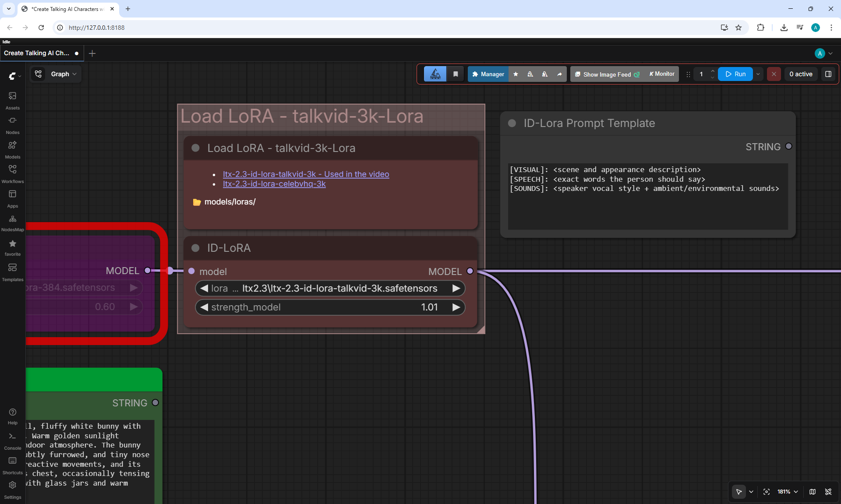841x504 pixels.
Task: Click the red cancel run button
Action: pos(774,74)
